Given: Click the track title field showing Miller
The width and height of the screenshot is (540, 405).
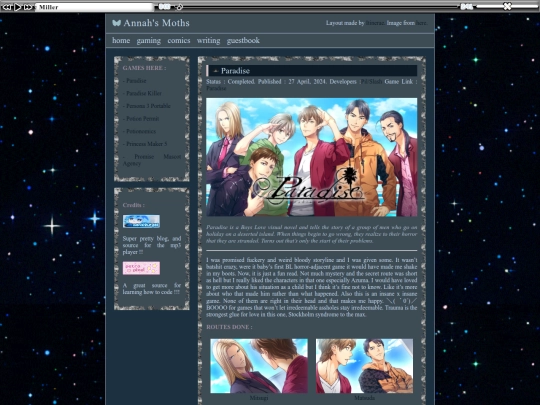Looking at the screenshot, I should (94, 7).
